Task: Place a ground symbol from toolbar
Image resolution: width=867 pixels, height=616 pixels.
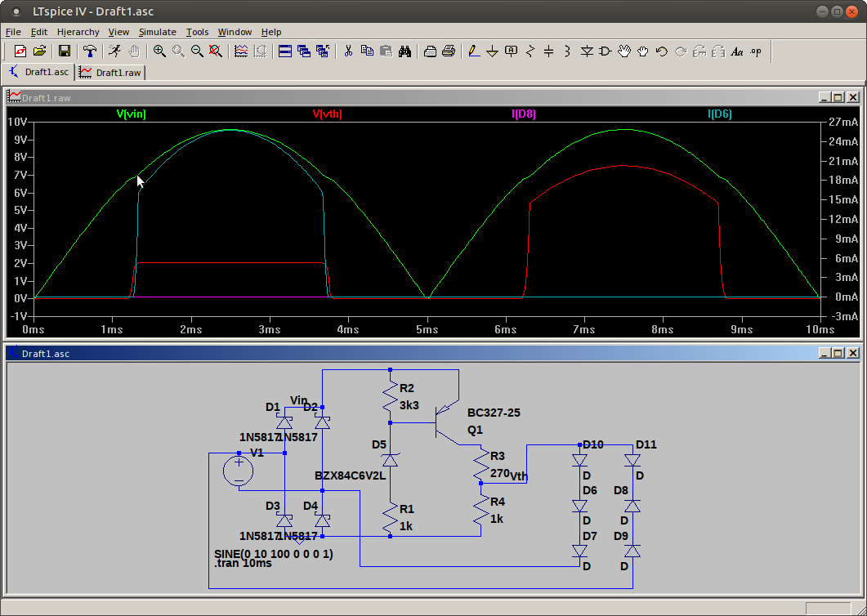Action: click(x=493, y=51)
